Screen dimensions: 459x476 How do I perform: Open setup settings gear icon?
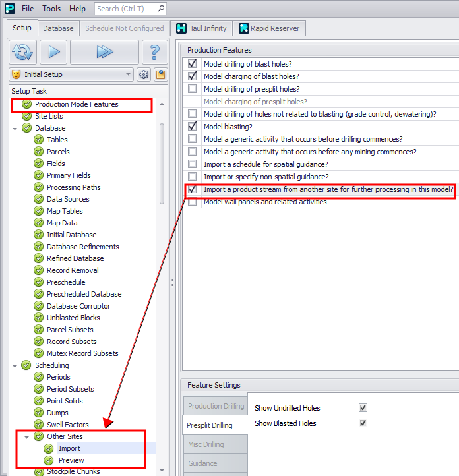(x=144, y=74)
